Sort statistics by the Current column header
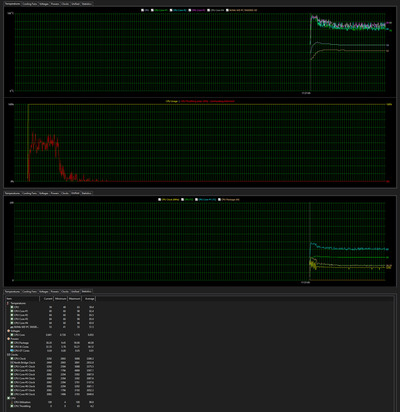This screenshot has height=412, width=400. click(47, 299)
